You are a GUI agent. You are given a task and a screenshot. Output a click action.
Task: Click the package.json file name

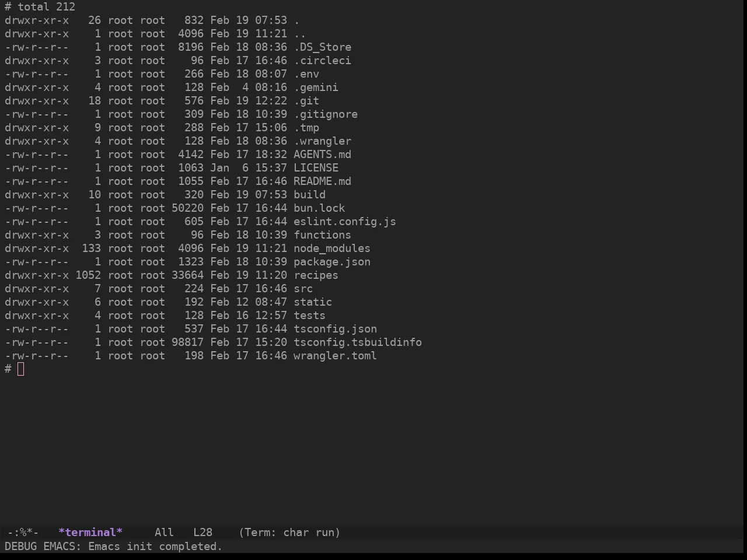332,262
